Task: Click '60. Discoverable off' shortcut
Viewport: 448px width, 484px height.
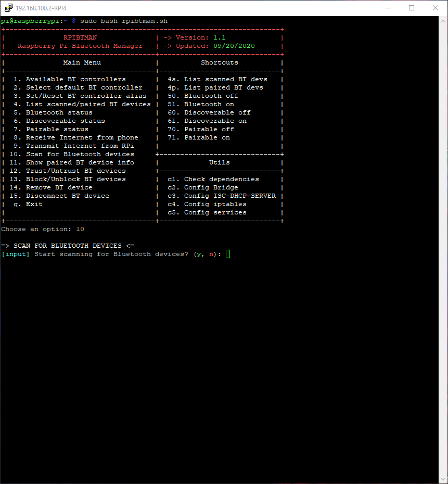Action: coord(209,112)
